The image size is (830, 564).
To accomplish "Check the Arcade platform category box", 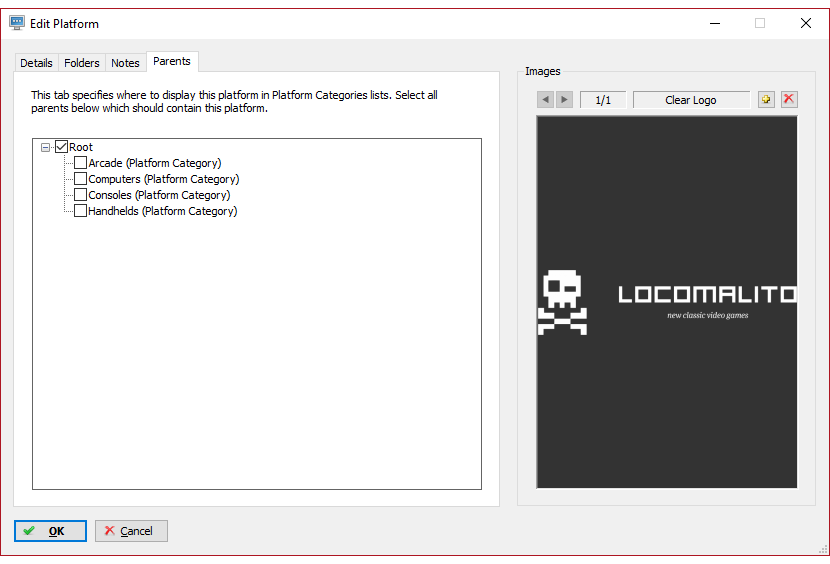I will click(x=80, y=163).
